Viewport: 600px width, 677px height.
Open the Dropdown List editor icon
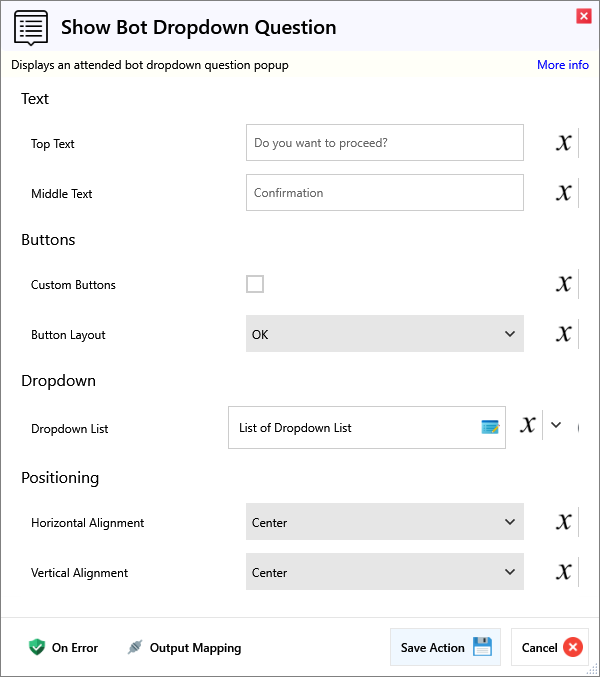click(x=490, y=427)
